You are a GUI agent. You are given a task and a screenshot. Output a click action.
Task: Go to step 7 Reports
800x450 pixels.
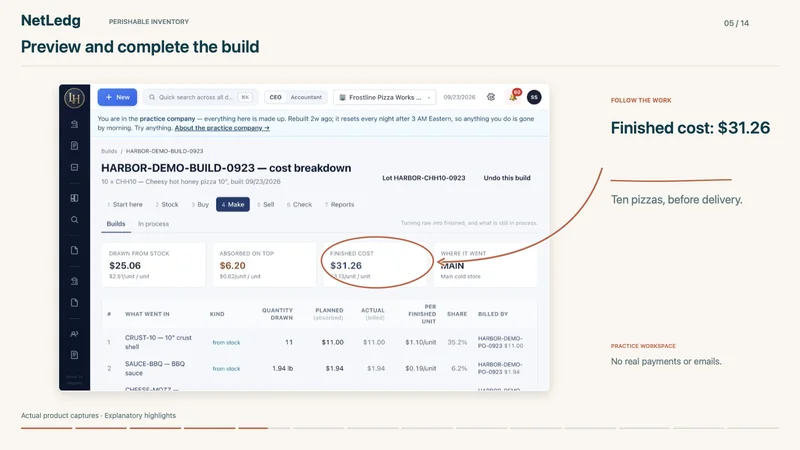click(339, 205)
